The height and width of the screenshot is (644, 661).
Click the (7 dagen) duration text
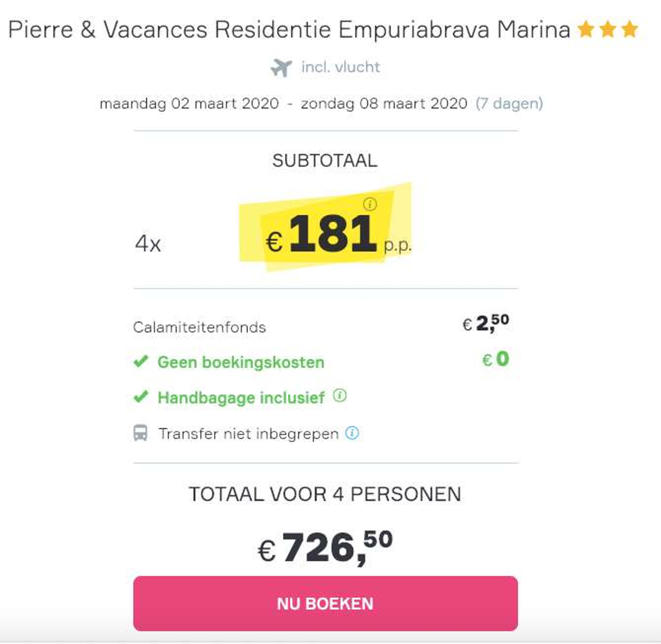509,104
